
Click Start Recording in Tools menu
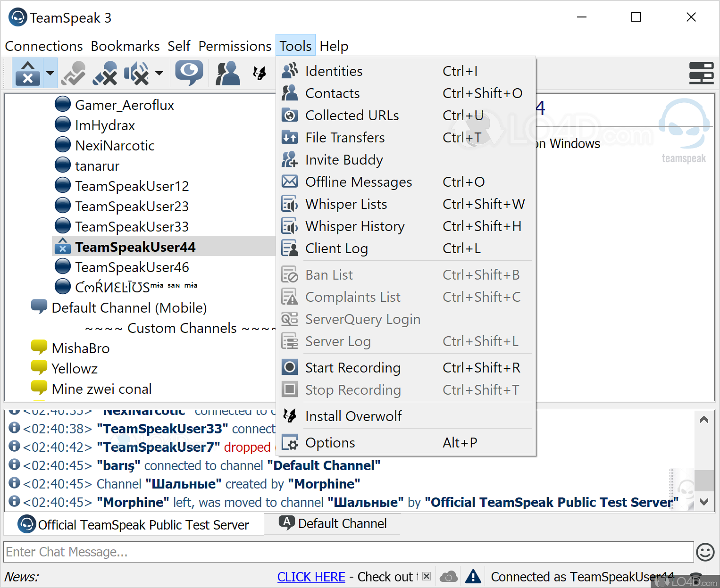tap(406, 368)
